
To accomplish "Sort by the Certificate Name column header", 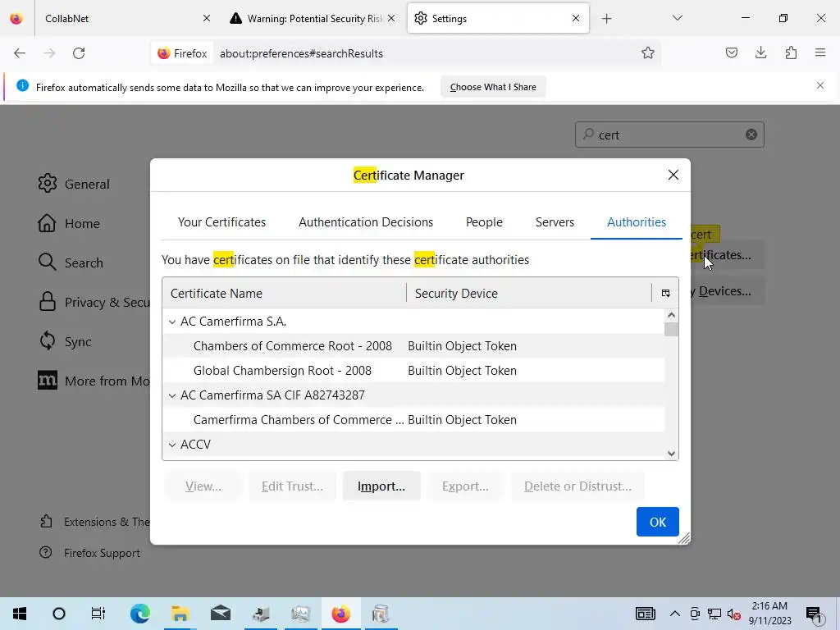I will click(x=285, y=293).
